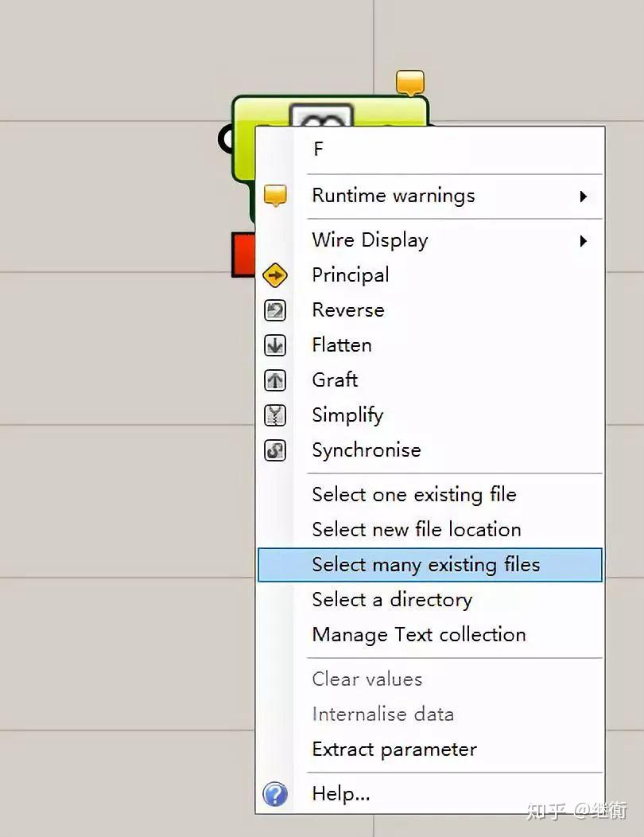Click the Graft up-arrow icon
Screen dimensions: 644x837
pyautogui.click(x=275, y=380)
